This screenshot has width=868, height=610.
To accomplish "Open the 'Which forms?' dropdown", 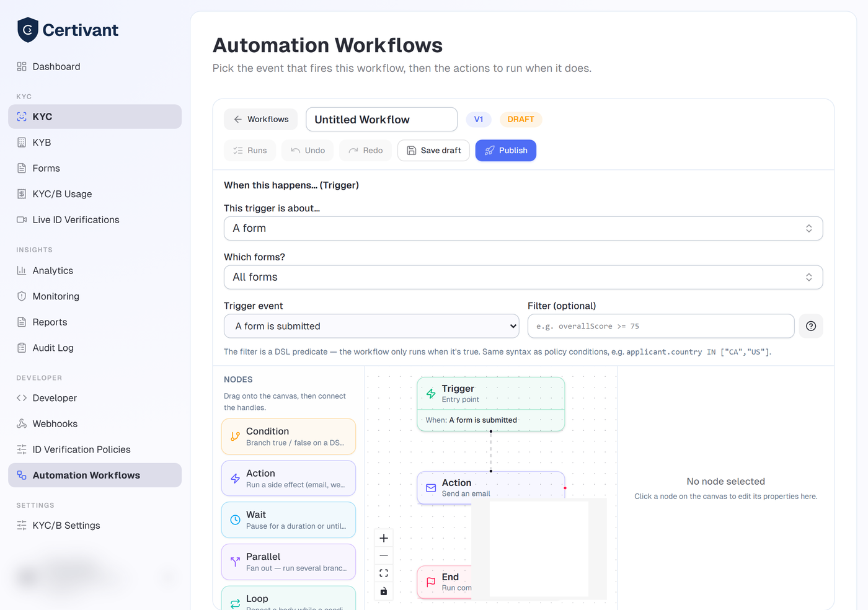I will click(x=523, y=277).
